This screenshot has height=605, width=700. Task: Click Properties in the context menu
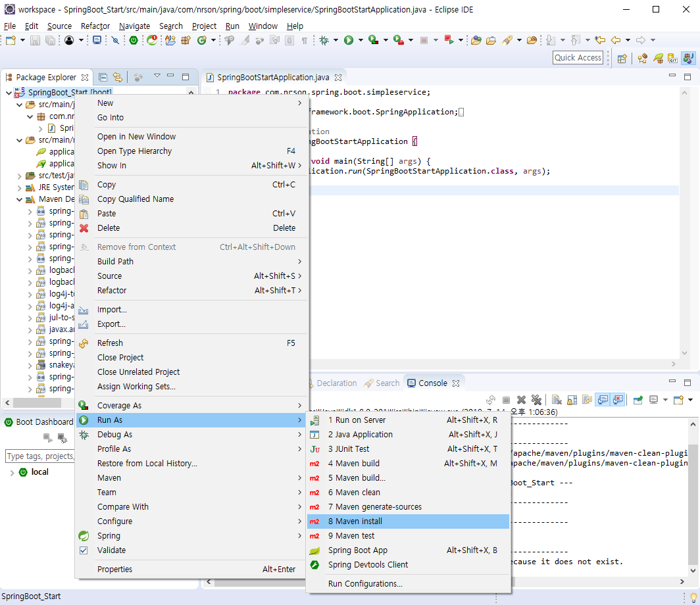(192, 569)
